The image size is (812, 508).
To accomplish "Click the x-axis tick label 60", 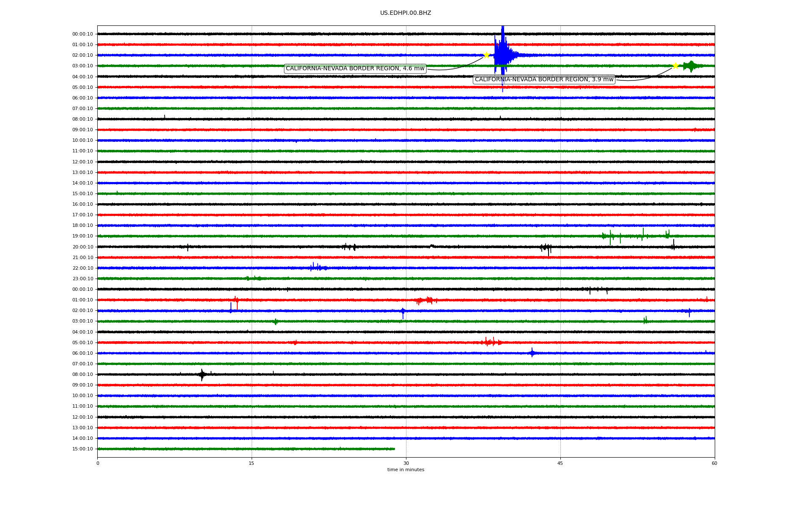I will point(714,463).
